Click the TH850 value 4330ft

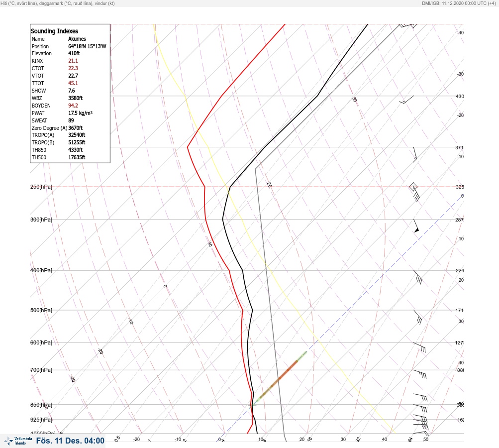pyautogui.click(x=76, y=150)
